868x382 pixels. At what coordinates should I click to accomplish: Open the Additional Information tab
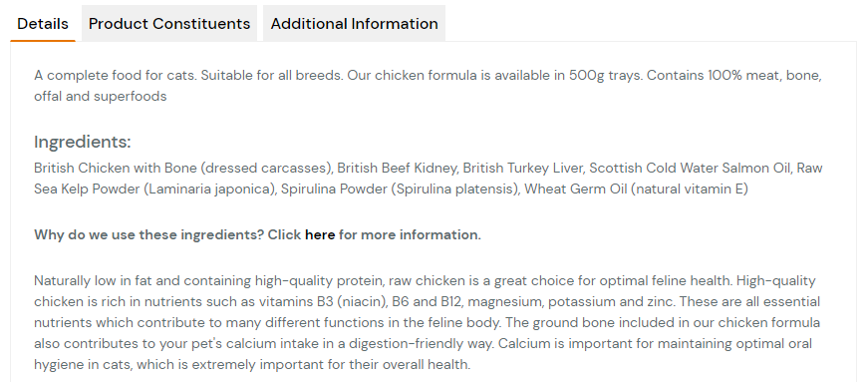point(355,24)
